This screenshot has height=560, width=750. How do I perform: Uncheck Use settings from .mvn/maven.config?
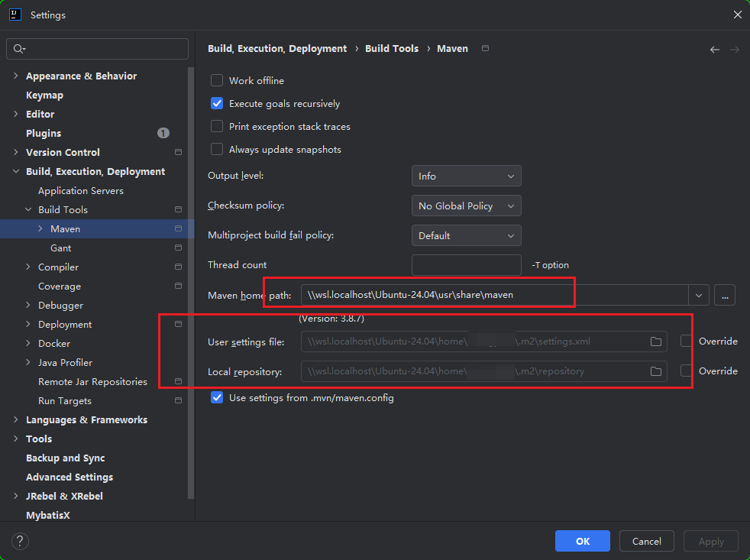point(217,398)
